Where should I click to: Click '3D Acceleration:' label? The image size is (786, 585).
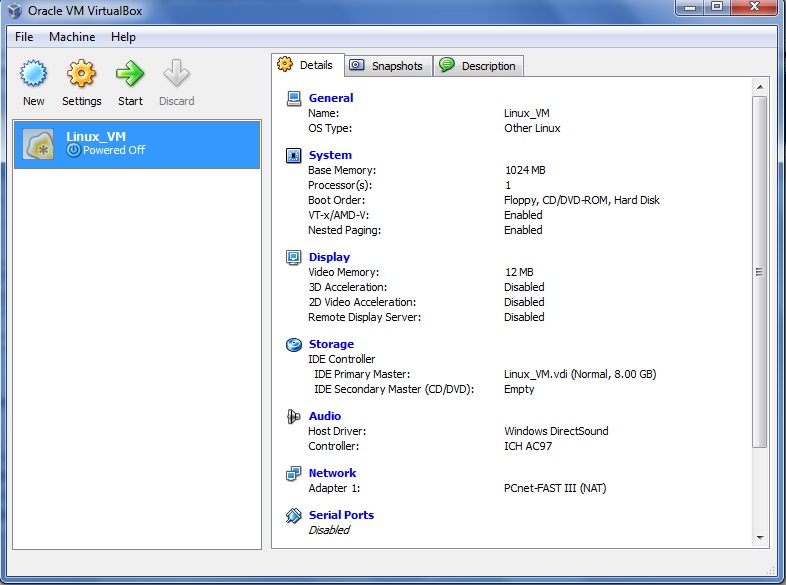click(x=348, y=287)
